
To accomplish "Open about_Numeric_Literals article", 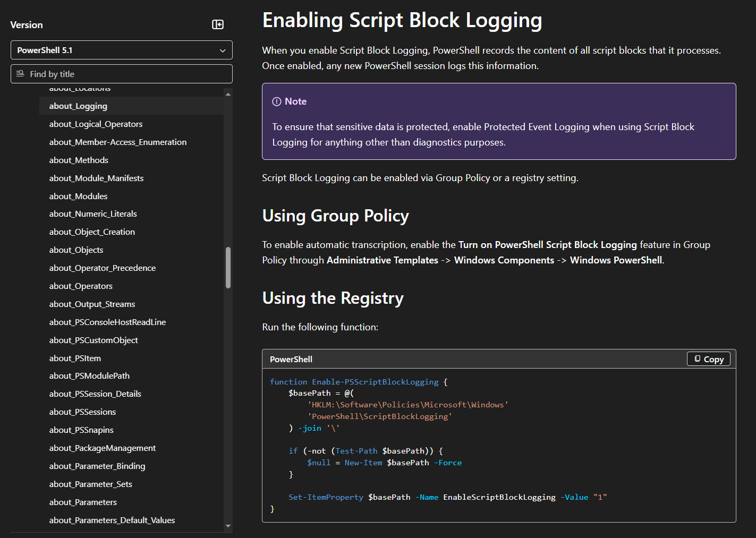I will [93, 214].
